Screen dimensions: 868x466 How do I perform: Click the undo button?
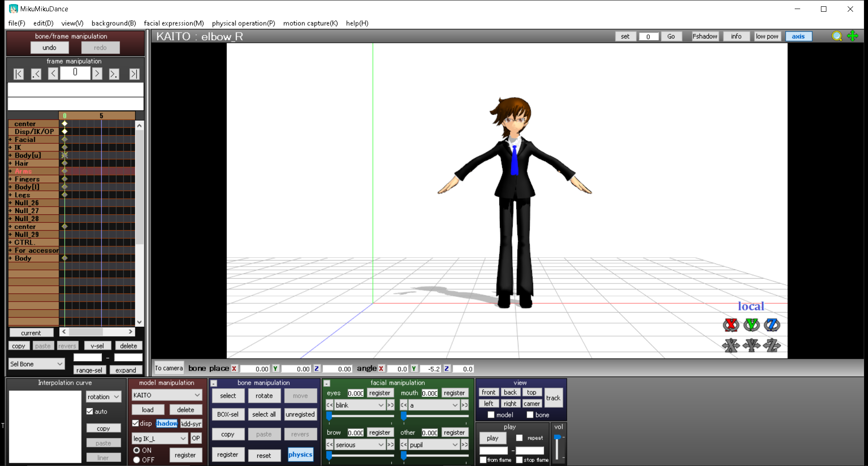tap(49, 47)
